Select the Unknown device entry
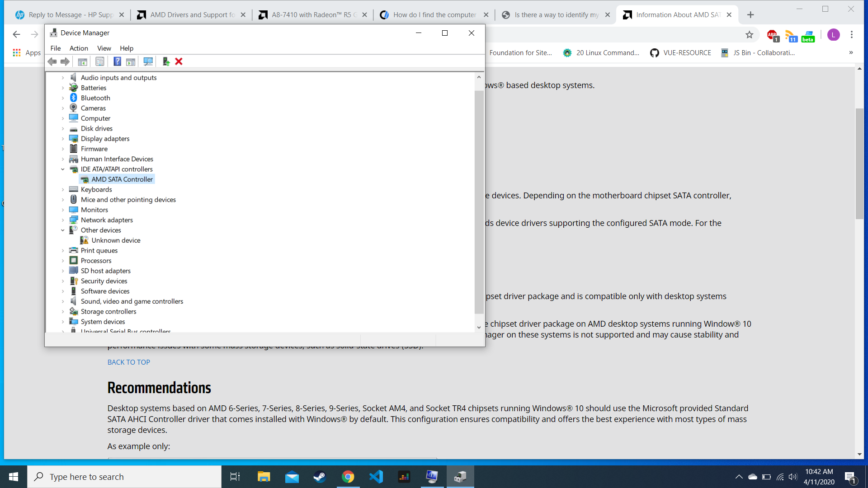The image size is (868, 488). click(116, 240)
